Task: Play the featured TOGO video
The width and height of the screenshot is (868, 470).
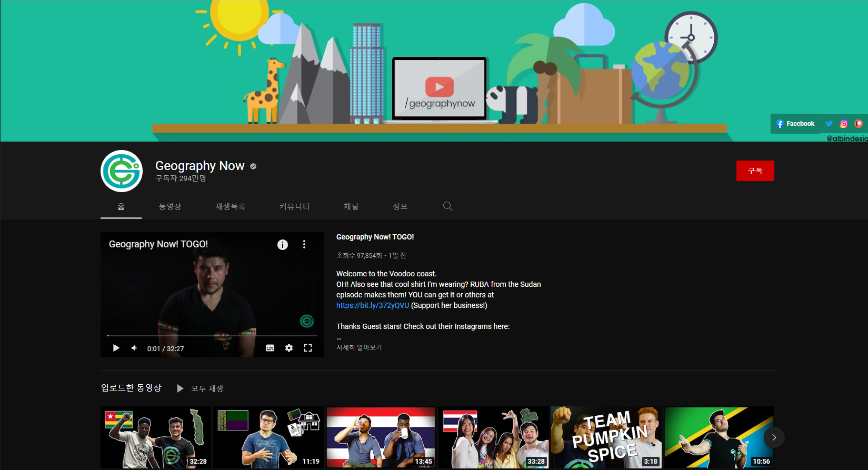Action: coord(116,348)
